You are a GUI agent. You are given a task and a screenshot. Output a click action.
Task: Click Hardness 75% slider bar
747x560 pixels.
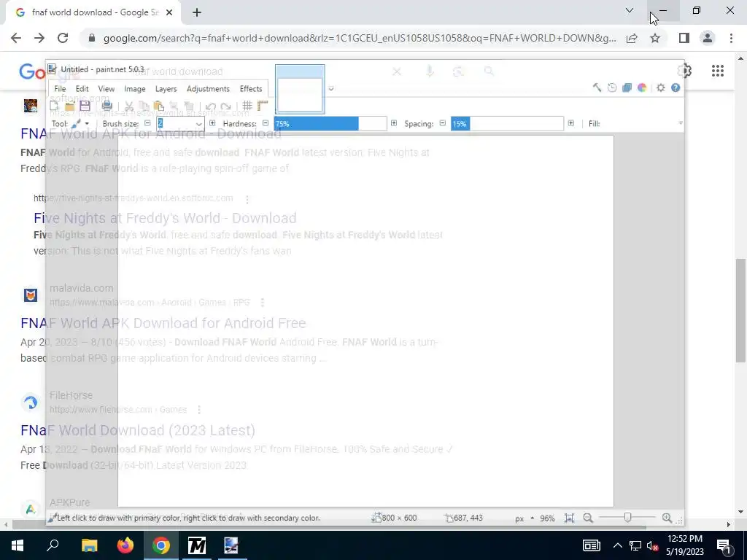[330, 124]
